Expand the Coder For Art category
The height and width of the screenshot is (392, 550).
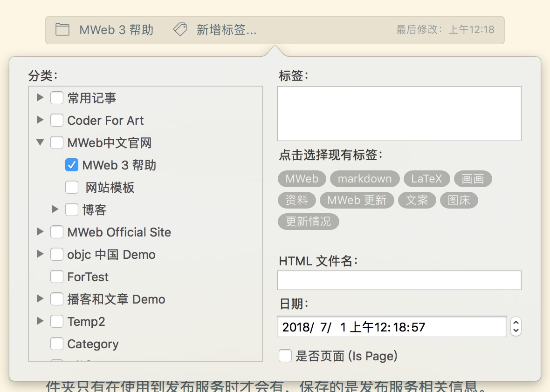[40, 120]
